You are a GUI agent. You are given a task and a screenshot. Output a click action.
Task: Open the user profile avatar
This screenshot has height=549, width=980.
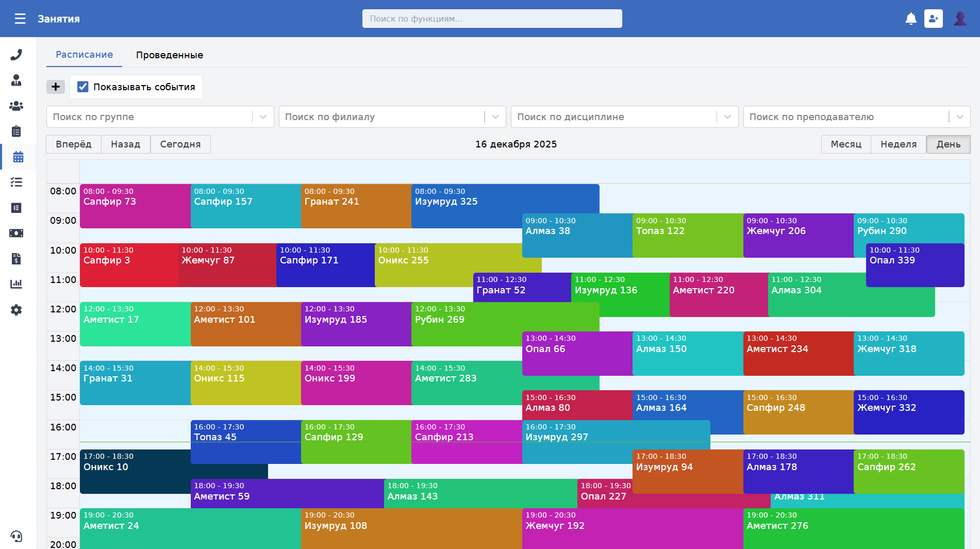(960, 19)
